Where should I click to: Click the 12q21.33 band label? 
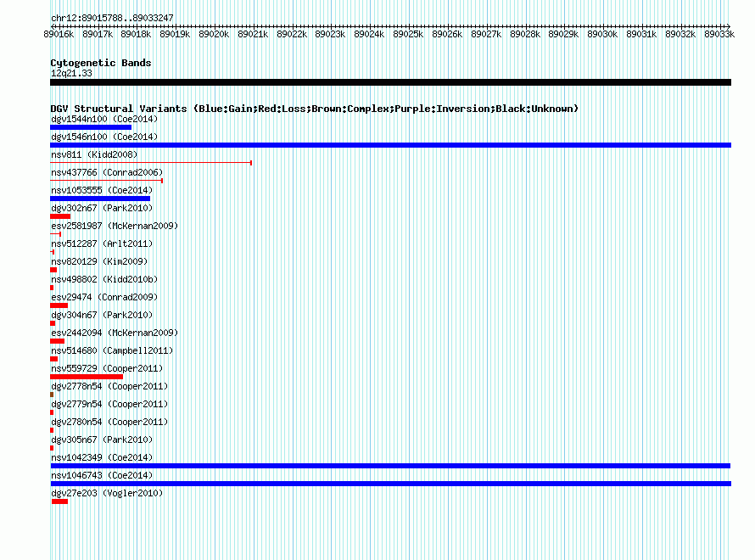tap(71, 73)
